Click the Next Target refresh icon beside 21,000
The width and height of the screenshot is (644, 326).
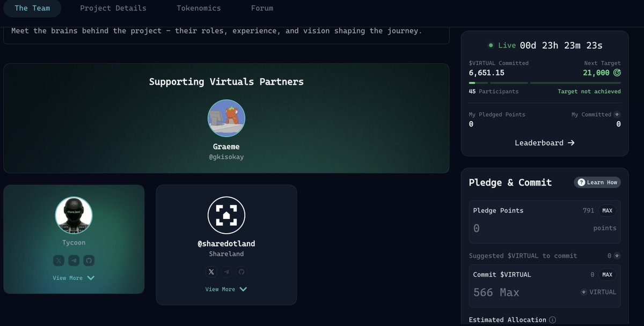pos(617,72)
